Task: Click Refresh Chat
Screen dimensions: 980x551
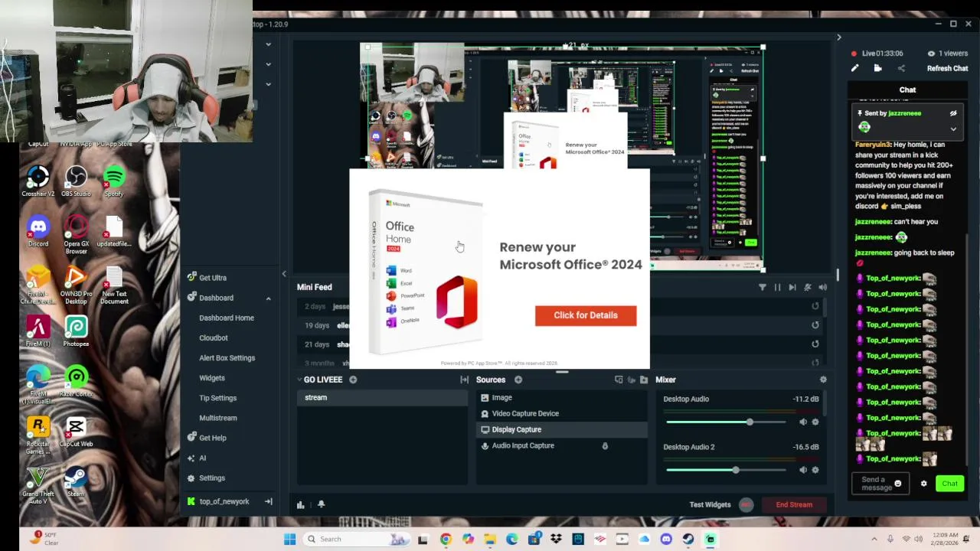Action: (947, 68)
